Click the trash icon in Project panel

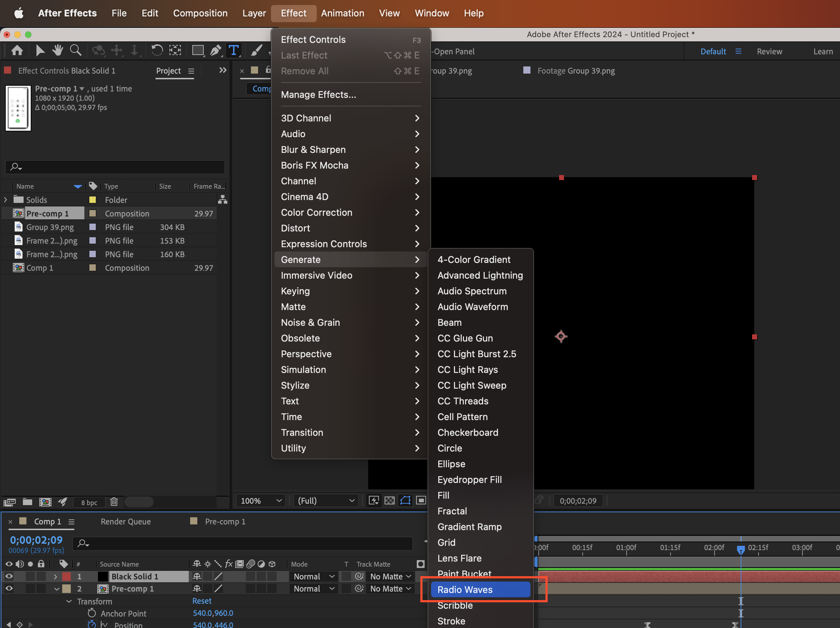[x=114, y=502]
